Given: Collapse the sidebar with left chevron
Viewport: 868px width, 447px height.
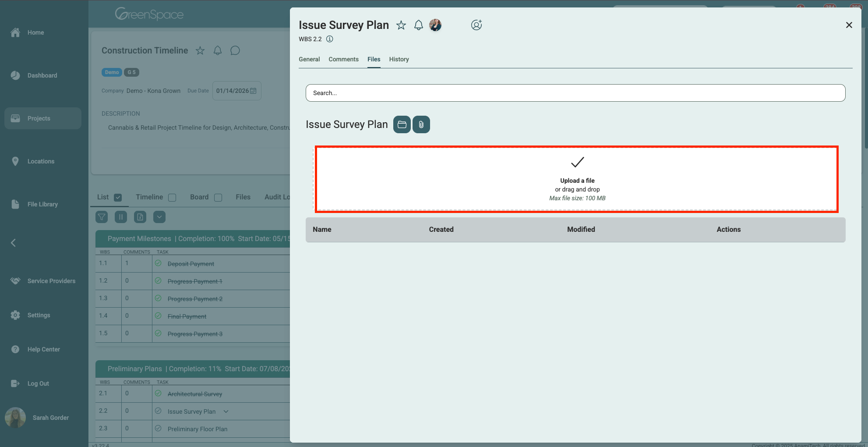Looking at the screenshot, I should point(14,243).
